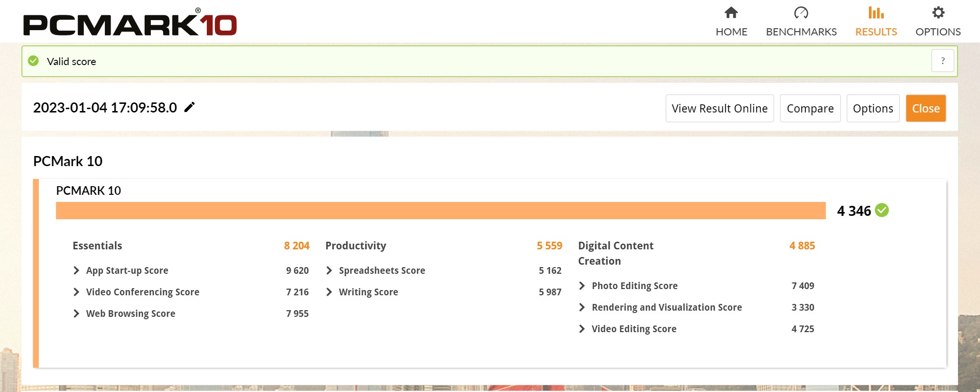Image resolution: width=980 pixels, height=392 pixels.
Task: Click the Benchmarks gauge icon
Action: 801,12
